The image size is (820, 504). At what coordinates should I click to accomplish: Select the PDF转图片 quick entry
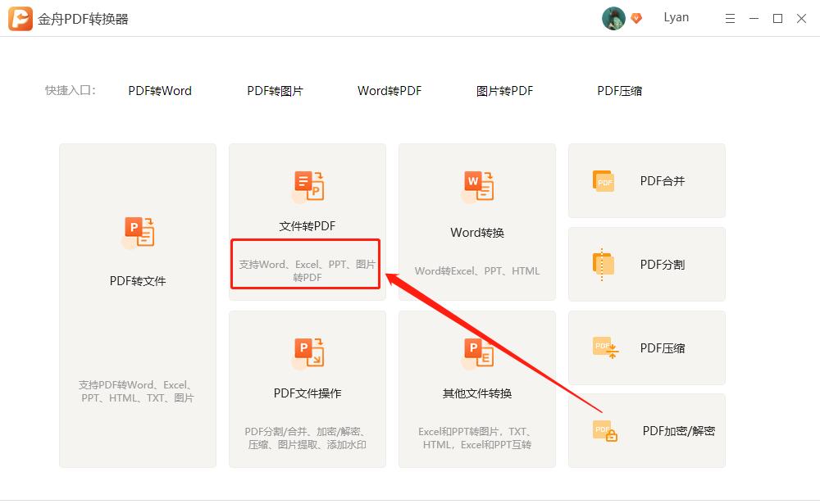pos(273,91)
